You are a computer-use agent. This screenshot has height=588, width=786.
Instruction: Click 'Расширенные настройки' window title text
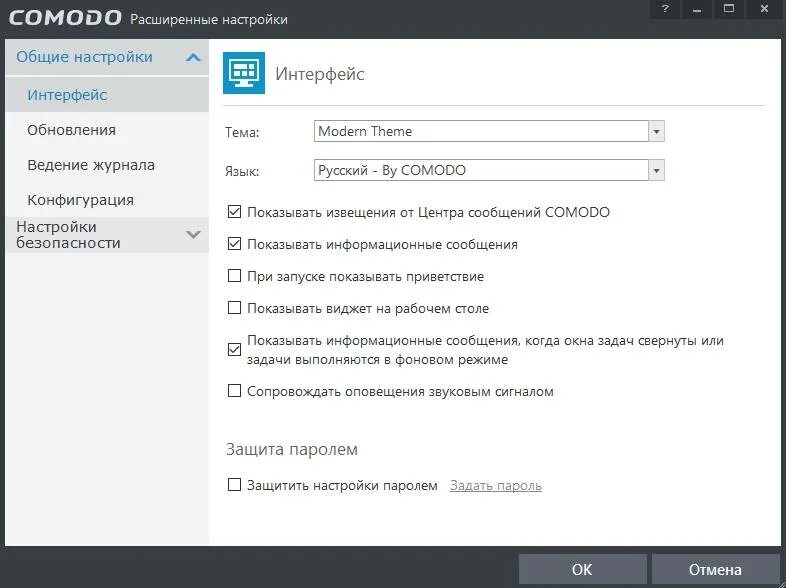[x=209, y=20]
